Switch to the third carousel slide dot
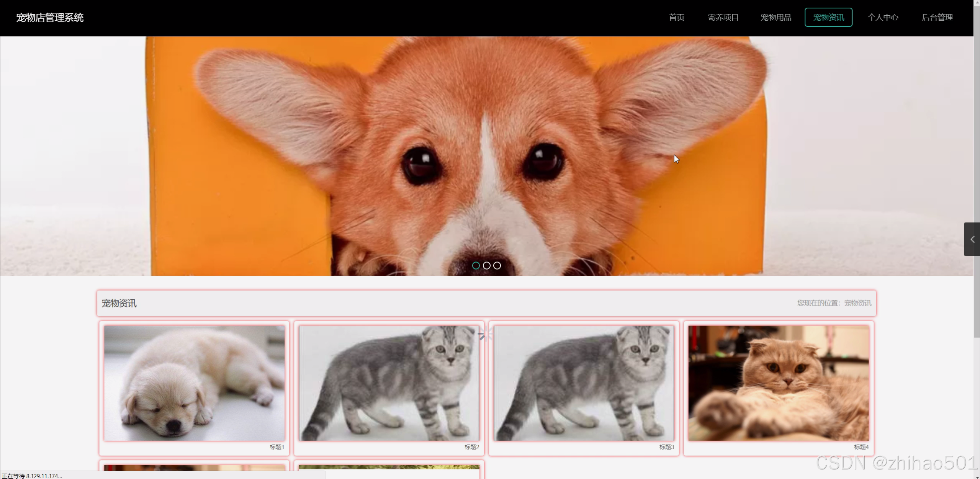 (x=497, y=265)
